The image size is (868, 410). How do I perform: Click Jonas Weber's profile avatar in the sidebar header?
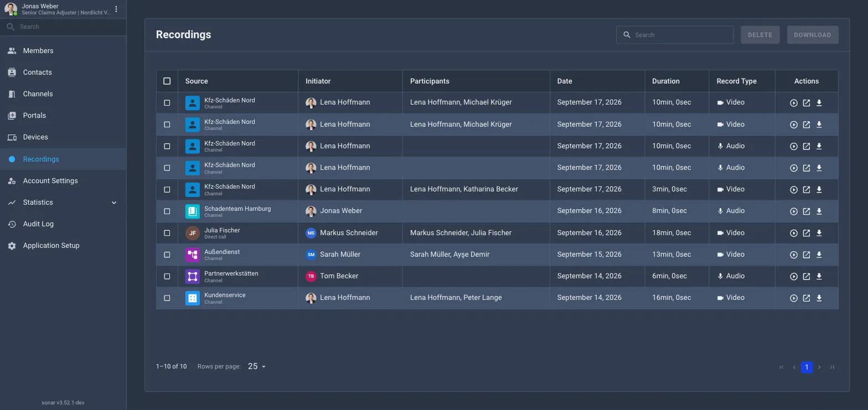(x=11, y=9)
